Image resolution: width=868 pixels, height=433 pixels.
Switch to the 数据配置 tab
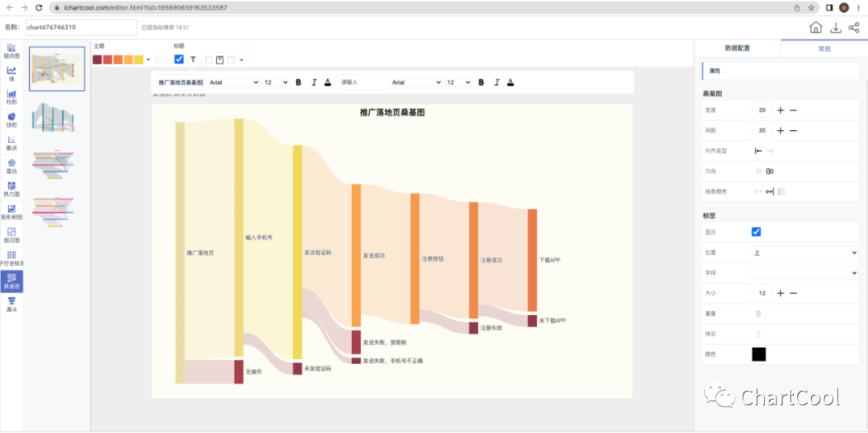pos(737,48)
